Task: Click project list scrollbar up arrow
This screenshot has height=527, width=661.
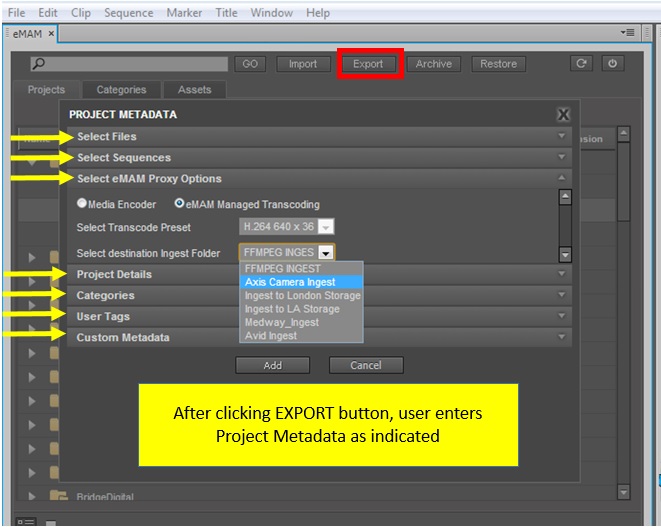Action: [623, 134]
